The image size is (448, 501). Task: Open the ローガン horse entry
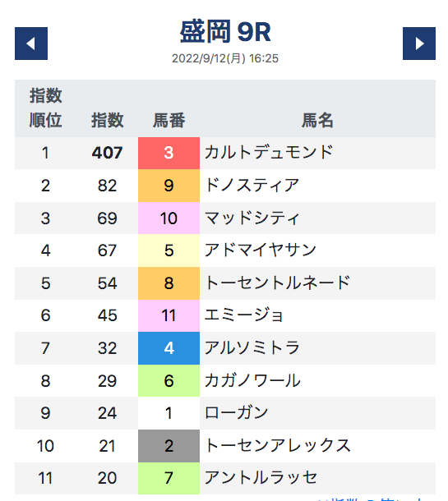(236, 413)
